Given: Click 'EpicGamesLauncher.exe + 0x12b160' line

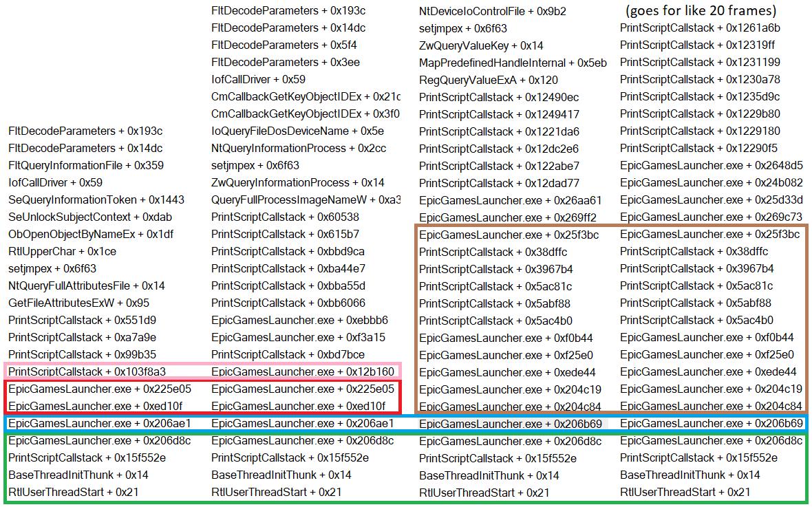Looking at the screenshot, I should [303, 371].
